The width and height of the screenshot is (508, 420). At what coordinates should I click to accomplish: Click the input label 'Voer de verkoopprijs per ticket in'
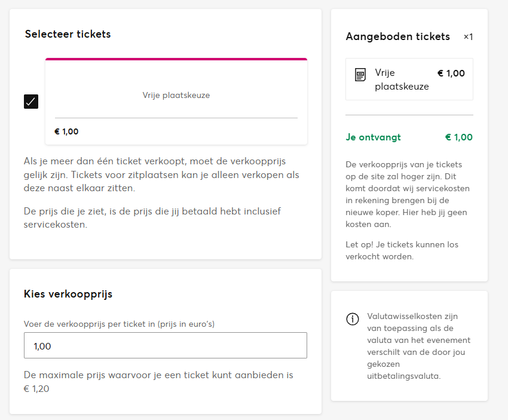point(119,324)
